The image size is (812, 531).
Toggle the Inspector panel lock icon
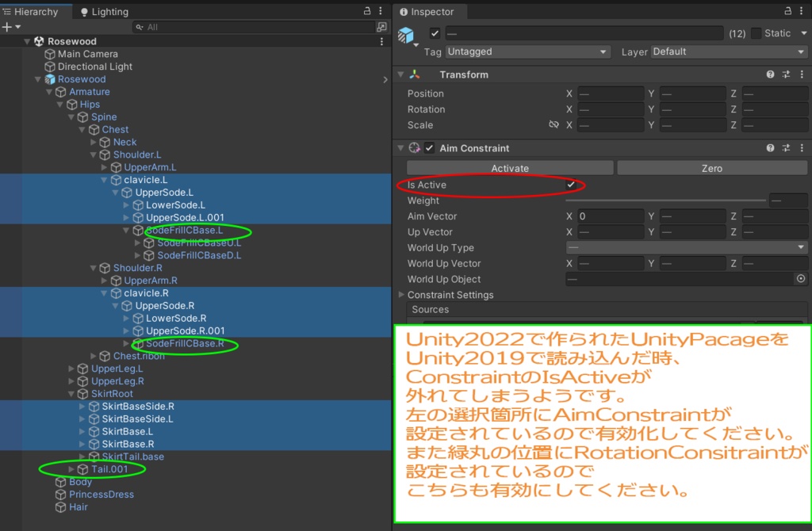coord(787,11)
